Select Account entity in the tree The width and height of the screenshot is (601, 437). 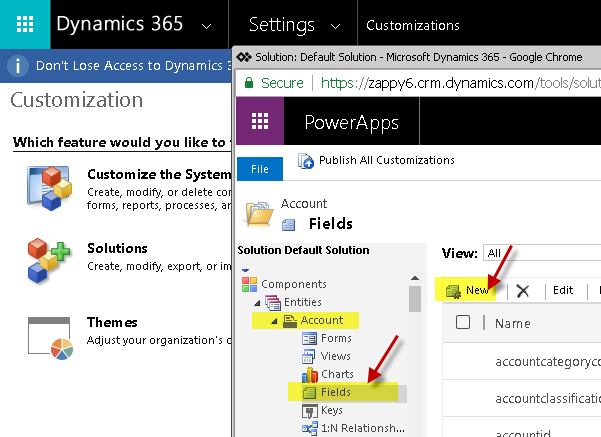[322, 320]
